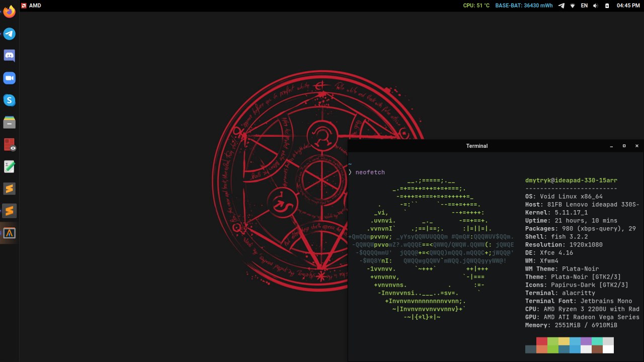Click the dmytryk@ideapad-330-15arr header
Screen dimensions: 644x362
pos(571,180)
